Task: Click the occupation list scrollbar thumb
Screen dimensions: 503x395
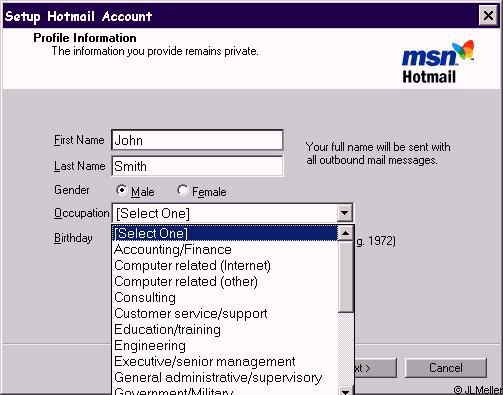Action: (x=345, y=277)
